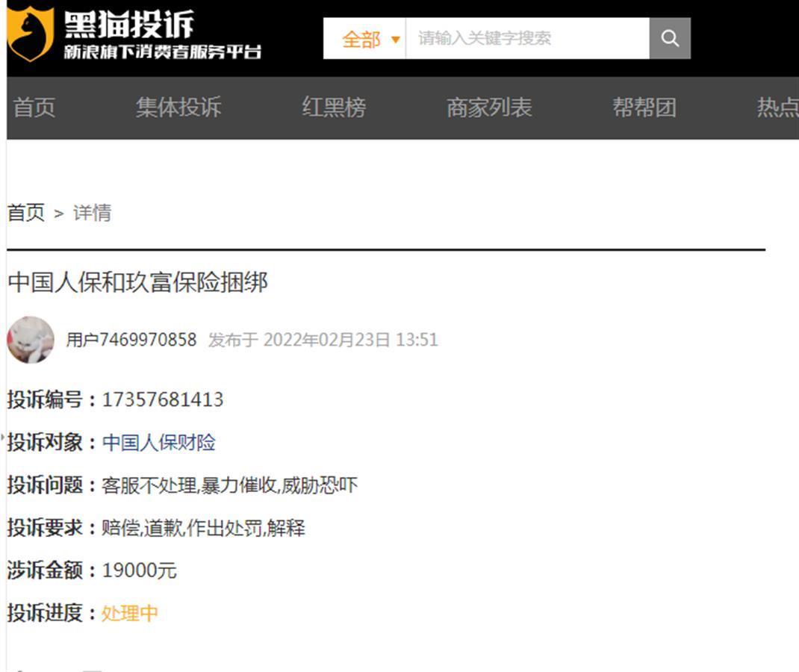Open the 商家列表 navigation tab
This screenshot has height=672, width=799.
(489, 108)
